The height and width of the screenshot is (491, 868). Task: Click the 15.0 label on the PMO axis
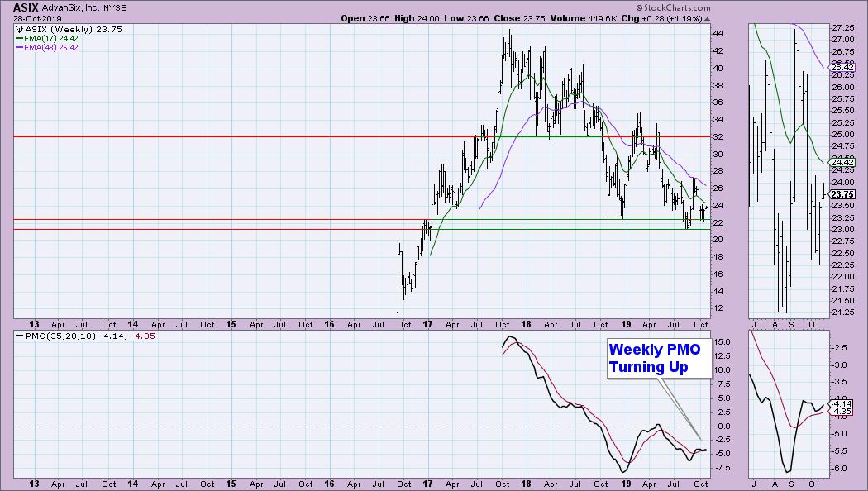point(722,342)
